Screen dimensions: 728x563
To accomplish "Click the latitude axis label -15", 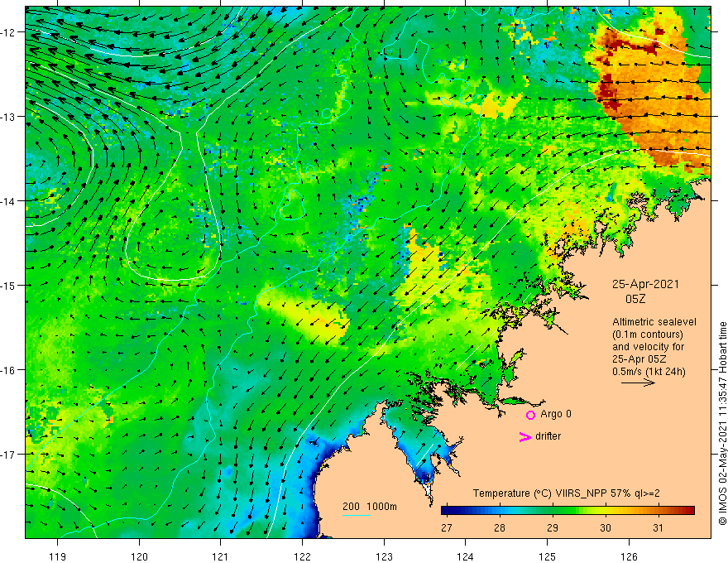I will (8, 285).
